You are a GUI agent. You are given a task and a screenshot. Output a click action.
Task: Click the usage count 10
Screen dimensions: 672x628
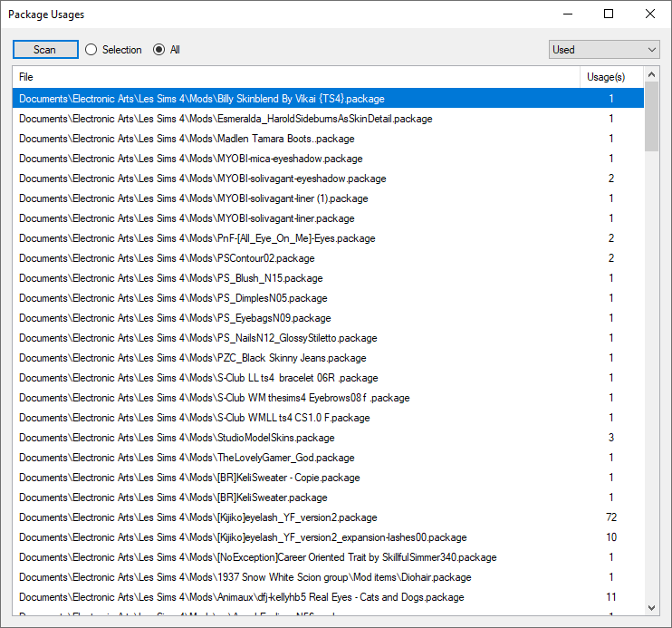click(x=611, y=537)
